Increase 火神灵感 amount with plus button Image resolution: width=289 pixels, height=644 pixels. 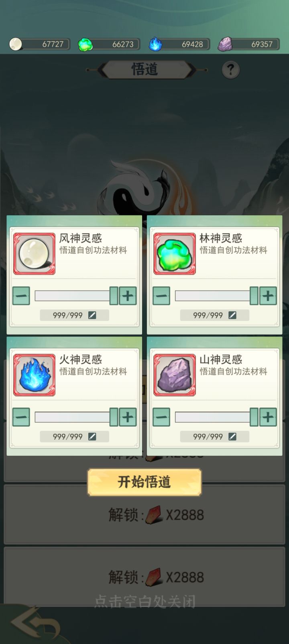(128, 417)
